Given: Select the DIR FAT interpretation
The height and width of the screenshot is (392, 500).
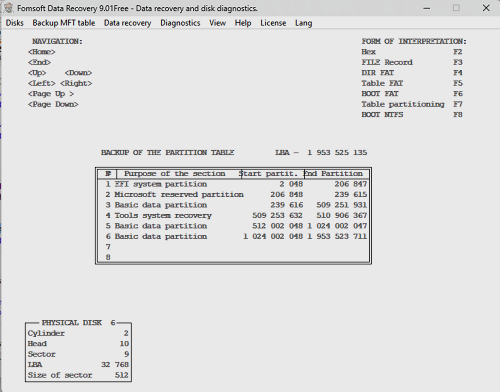Looking at the screenshot, I should [378, 73].
